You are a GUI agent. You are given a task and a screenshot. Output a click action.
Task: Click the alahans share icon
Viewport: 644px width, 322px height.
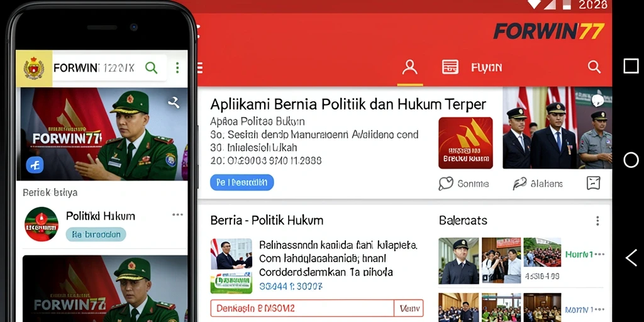coord(519,184)
